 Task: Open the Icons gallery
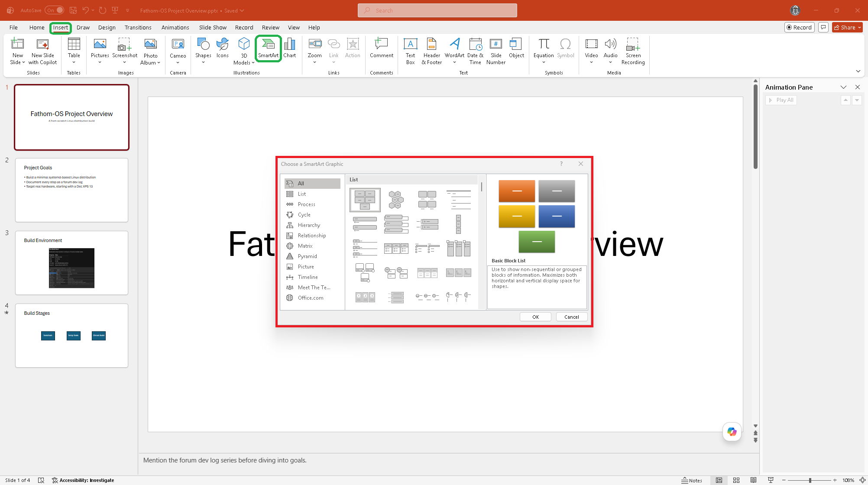pyautogui.click(x=222, y=48)
